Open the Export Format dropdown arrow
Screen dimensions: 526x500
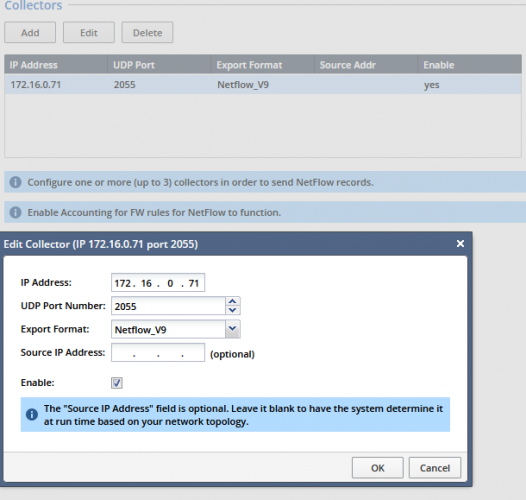pyautogui.click(x=232, y=329)
